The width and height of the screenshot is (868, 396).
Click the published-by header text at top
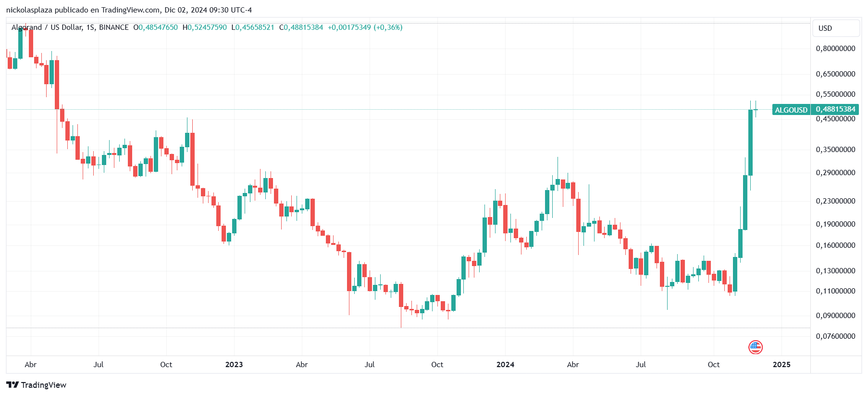pos(129,10)
